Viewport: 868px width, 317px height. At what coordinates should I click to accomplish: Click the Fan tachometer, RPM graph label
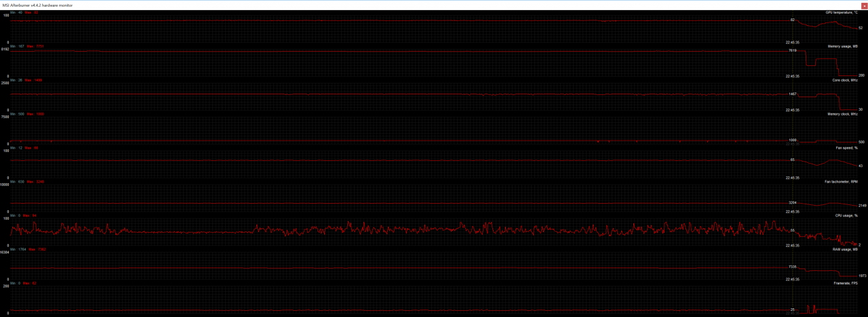[x=842, y=182]
